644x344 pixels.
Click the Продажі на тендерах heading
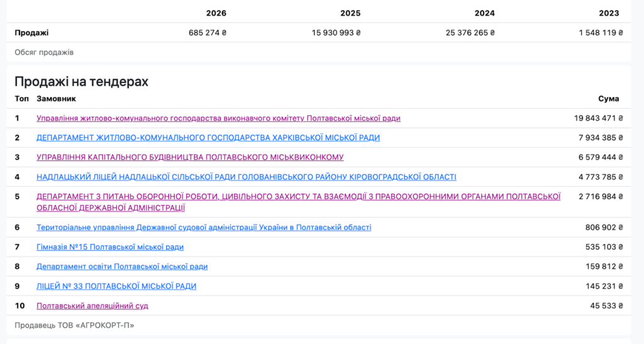(x=81, y=81)
